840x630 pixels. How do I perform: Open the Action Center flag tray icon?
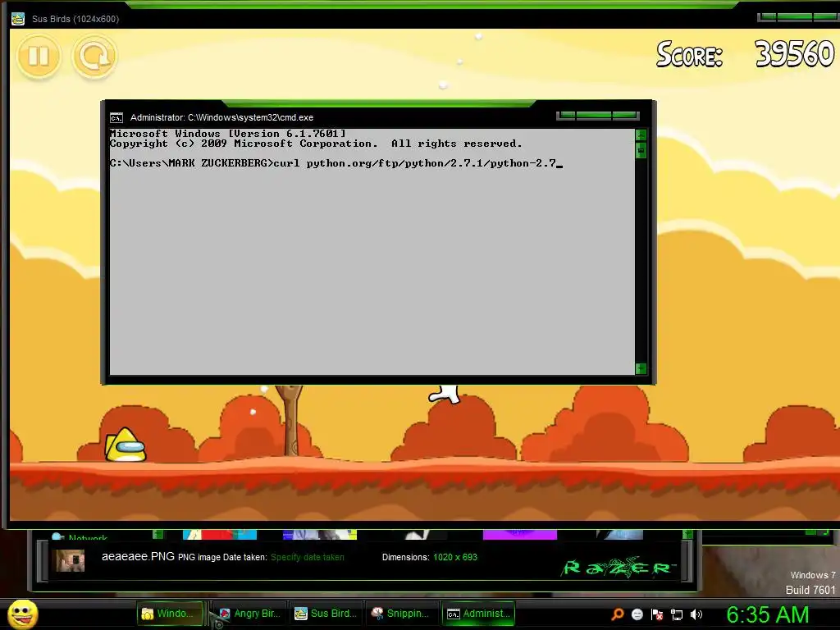coord(657,614)
